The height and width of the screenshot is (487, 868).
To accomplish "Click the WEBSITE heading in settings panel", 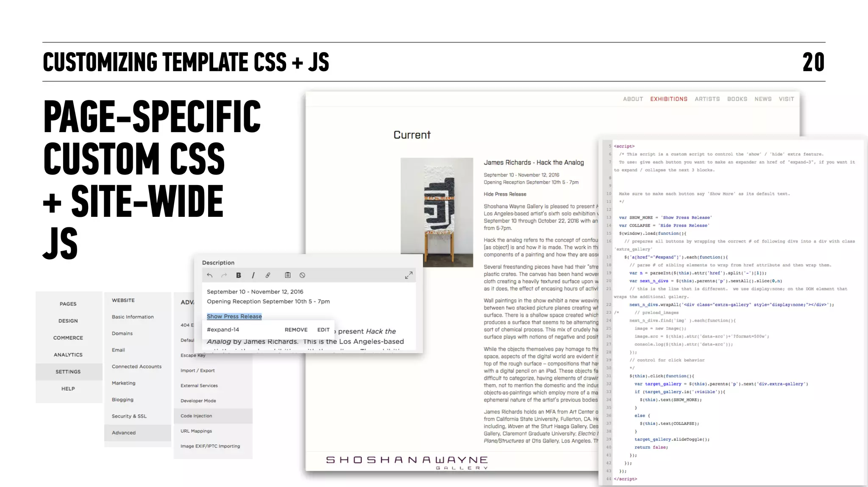I will coord(123,300).
